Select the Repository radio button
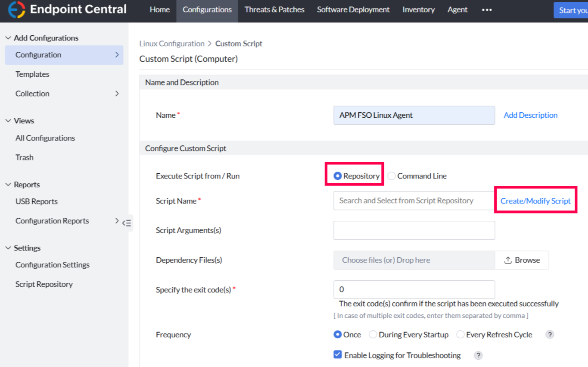Screen dimensions: 588x367 338,176
